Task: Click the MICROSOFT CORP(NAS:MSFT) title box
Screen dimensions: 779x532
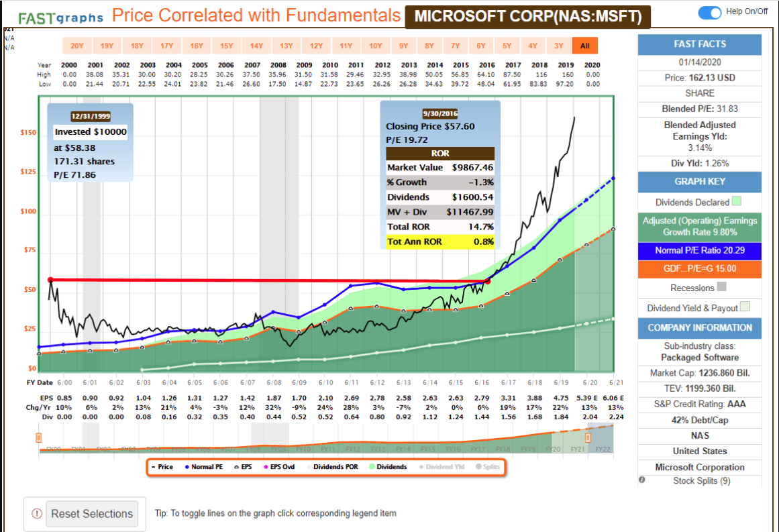Action: point(527,16)
